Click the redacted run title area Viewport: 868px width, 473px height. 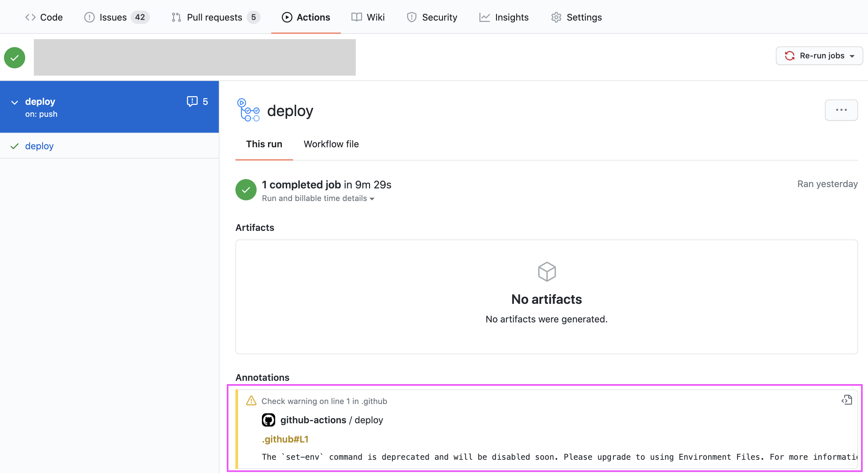pos(194,57)
